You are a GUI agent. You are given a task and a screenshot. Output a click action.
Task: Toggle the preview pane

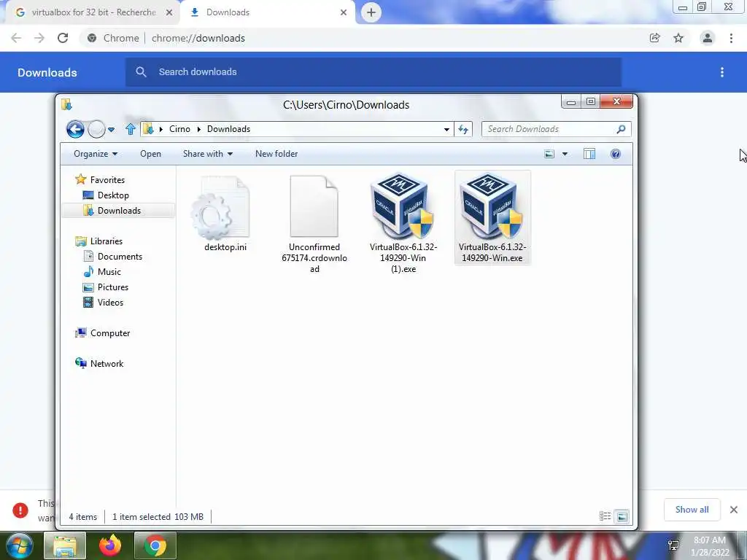[589, 154]
